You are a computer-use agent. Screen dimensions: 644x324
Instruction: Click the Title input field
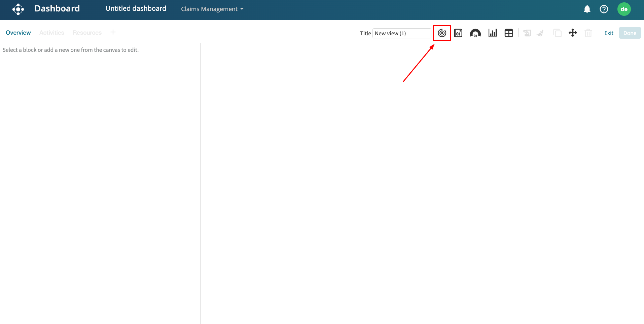click(x=401, y=33)
